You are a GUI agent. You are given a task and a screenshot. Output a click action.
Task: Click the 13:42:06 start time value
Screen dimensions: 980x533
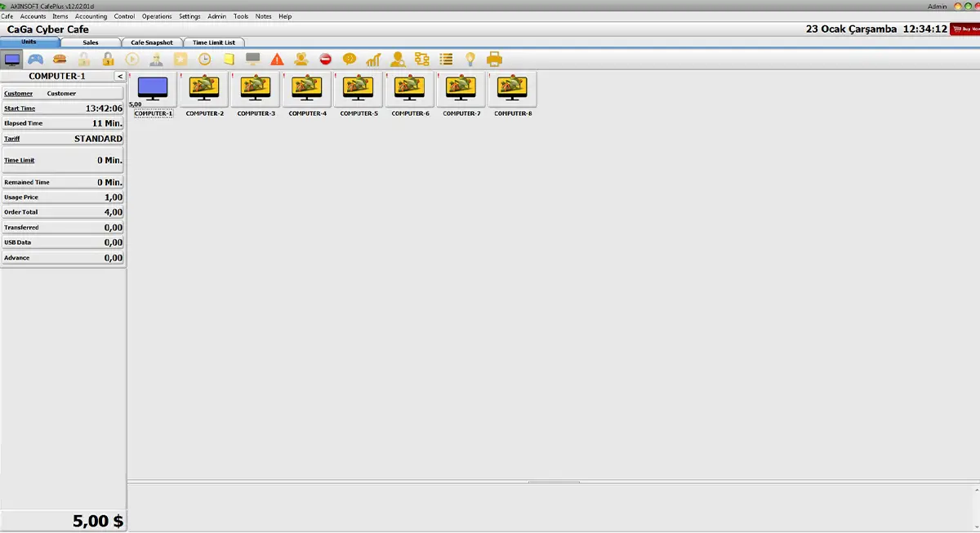[105, 109]
